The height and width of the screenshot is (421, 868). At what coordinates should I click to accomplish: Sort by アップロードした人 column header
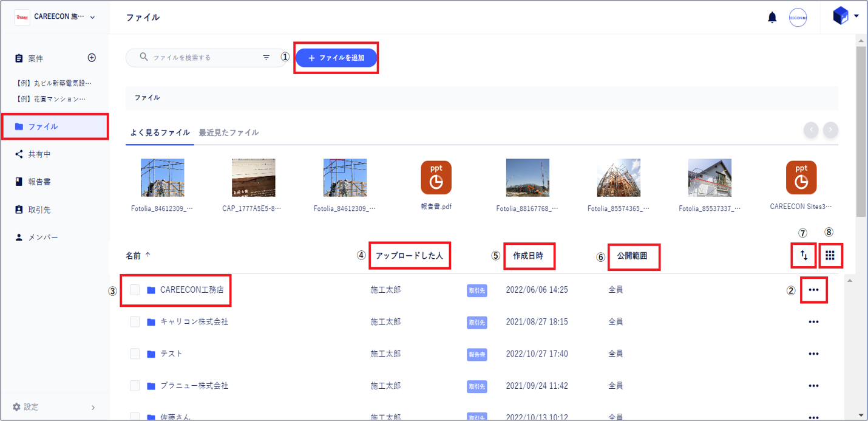click(x=409, y=256)
